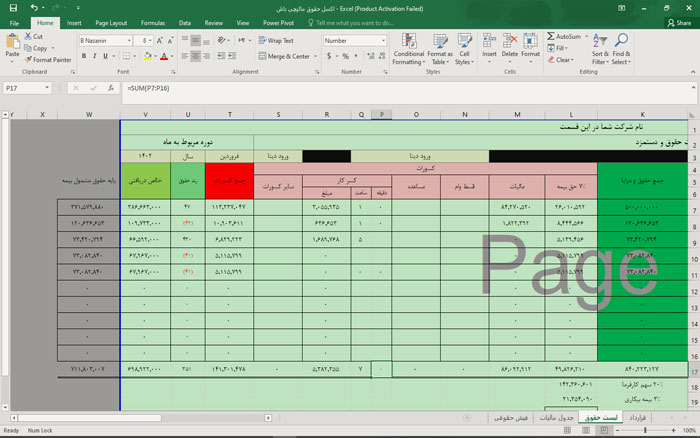
Task: Expand the formula bar
Action: [x=693, y=88]
